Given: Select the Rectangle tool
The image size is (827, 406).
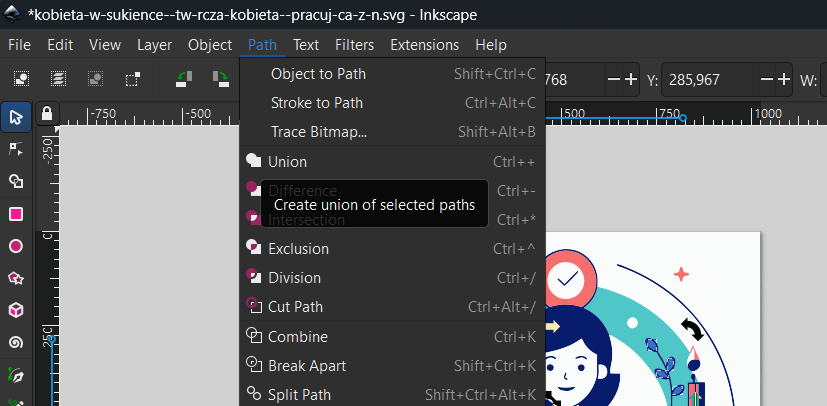Looking at the screenshot, I should 16,214.
